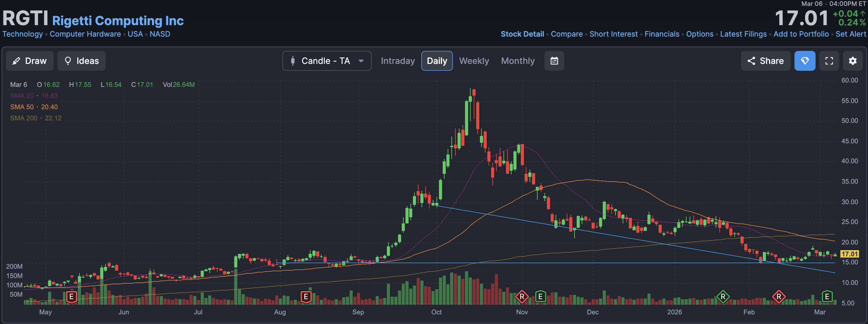Click the red R marker in February
Viewport: 868px width, 324px height.
pyautogui.click(x=779, y=297)
